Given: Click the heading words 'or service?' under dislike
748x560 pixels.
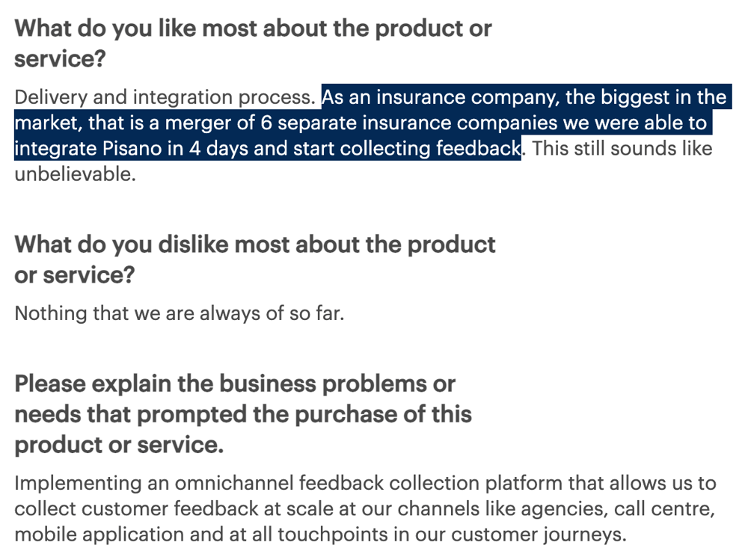Looking at the screenshot, I should (x=75, y=274).
